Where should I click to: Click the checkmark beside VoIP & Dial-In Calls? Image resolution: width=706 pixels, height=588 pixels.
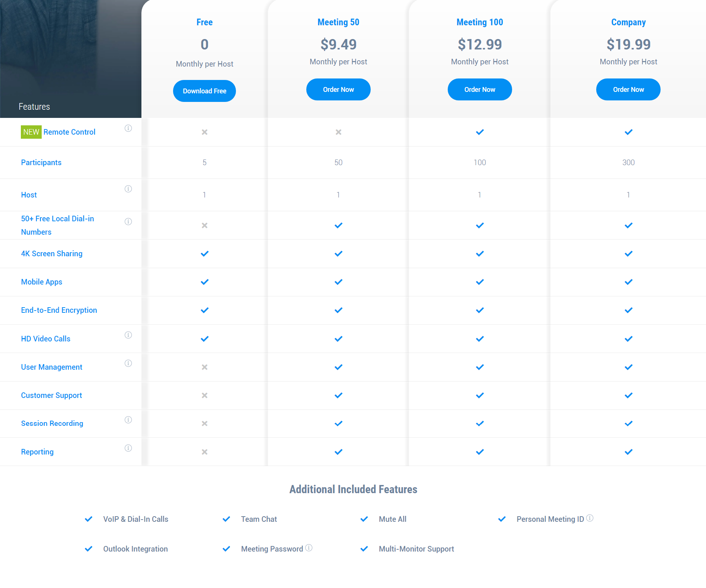[x=89, y=519]
